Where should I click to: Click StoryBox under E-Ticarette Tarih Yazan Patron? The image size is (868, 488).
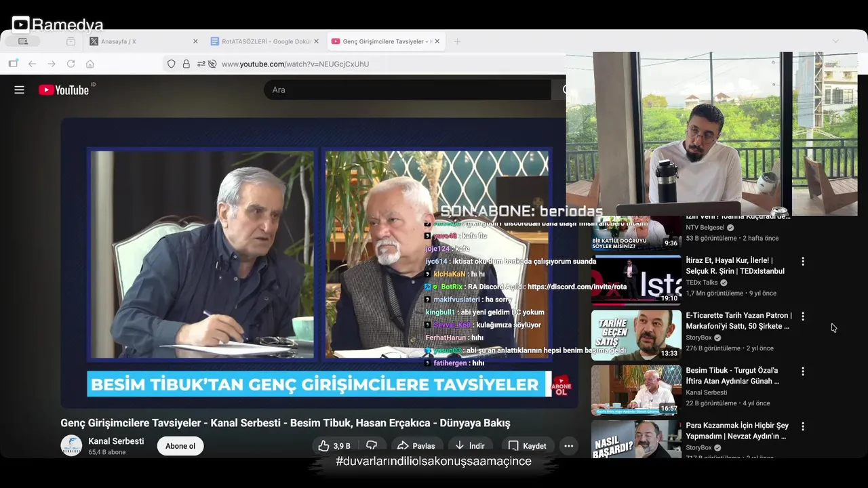698,338
